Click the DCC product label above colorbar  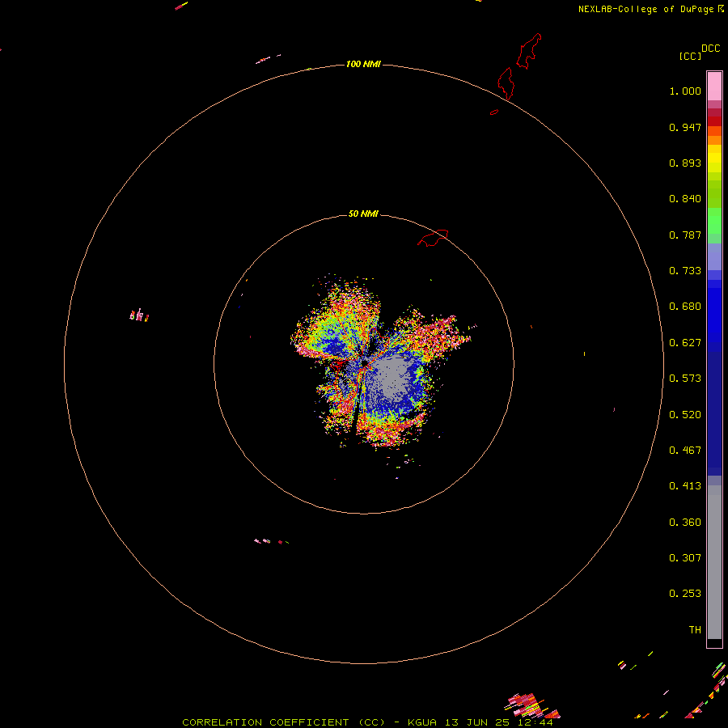click(x=710, y=49)
